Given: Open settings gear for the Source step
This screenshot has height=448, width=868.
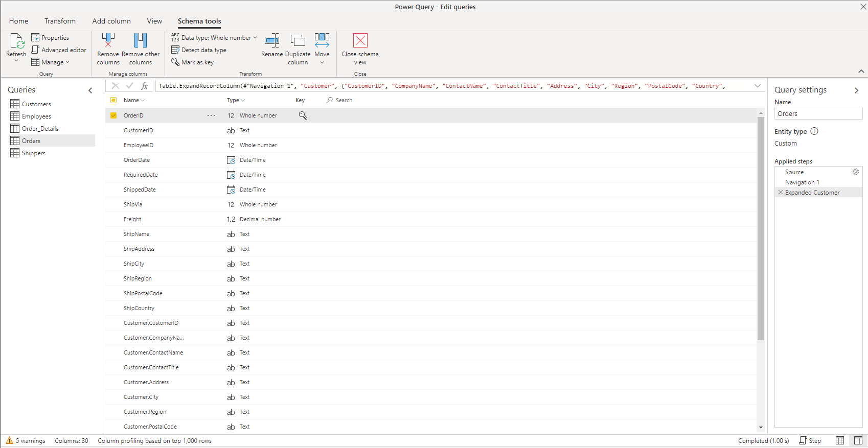Looking at the screenshot, I should (x=855, y=172).
